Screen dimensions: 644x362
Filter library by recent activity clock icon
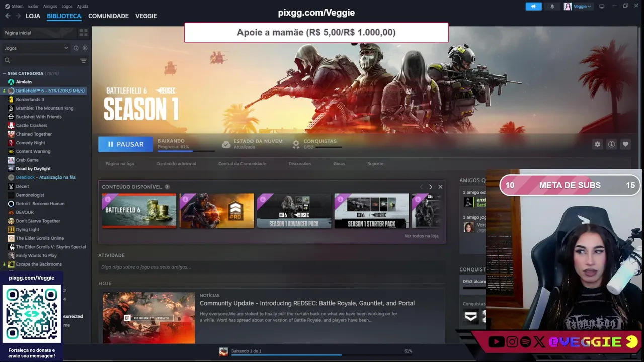pos(76,48)
